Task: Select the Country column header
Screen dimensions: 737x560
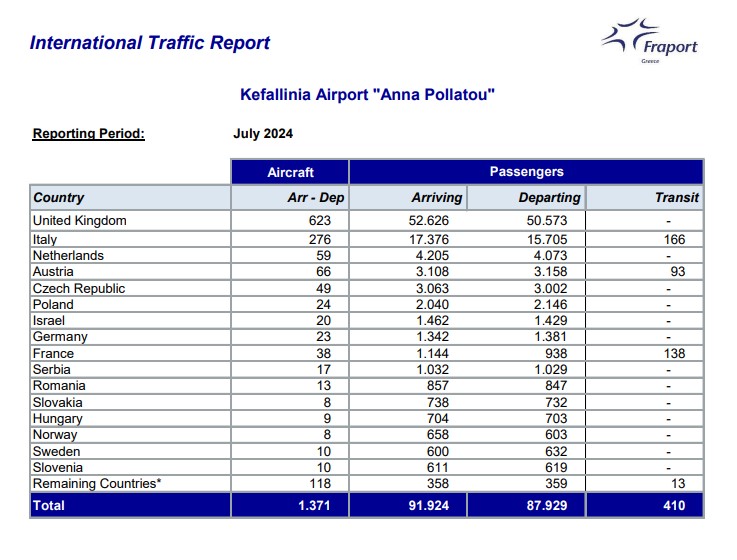Action: click(59, 198)
